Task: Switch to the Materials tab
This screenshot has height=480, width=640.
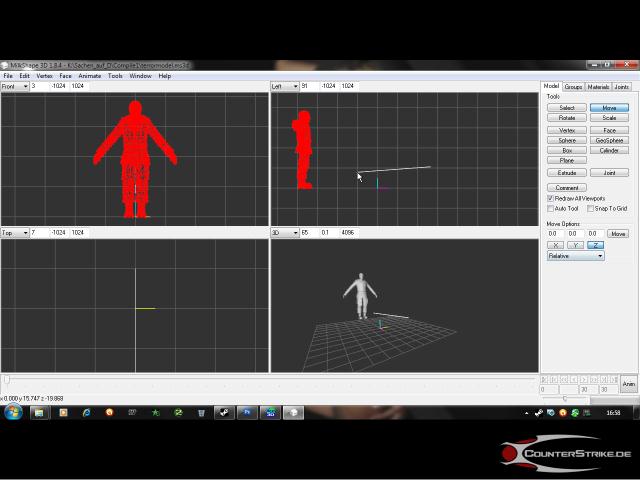Action: (598, 87)
